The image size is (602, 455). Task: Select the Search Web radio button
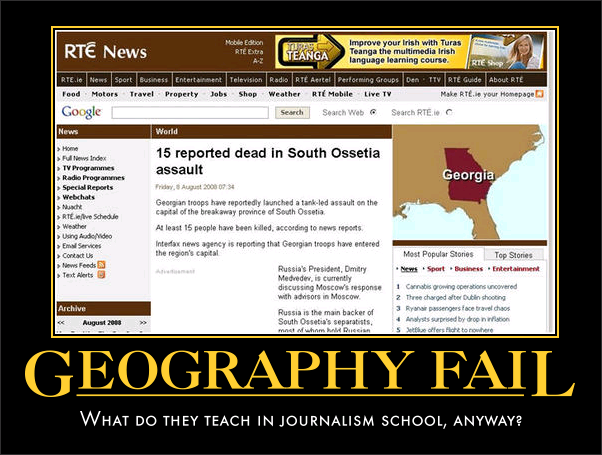tap(373, 112)
